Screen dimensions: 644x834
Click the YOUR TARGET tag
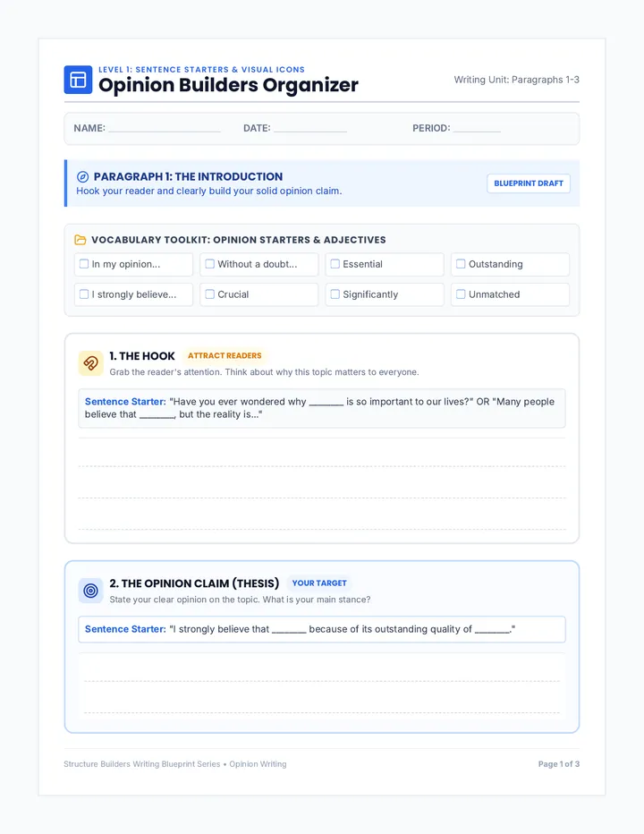pos(319,583)
